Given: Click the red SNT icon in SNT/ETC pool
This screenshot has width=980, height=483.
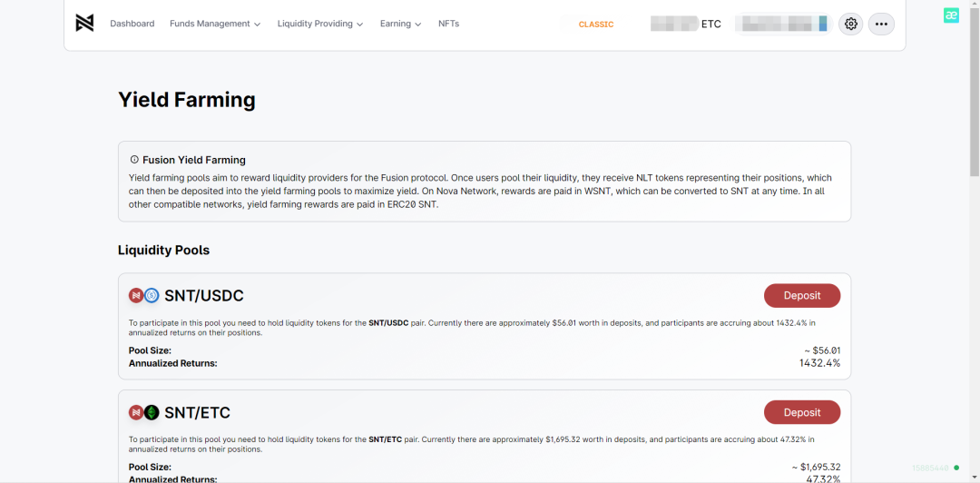Looking at the screenshot, I should [x=137, y=412].
